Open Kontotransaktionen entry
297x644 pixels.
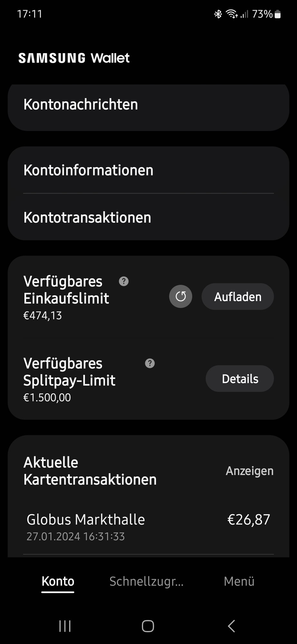(x=148, y=217)
